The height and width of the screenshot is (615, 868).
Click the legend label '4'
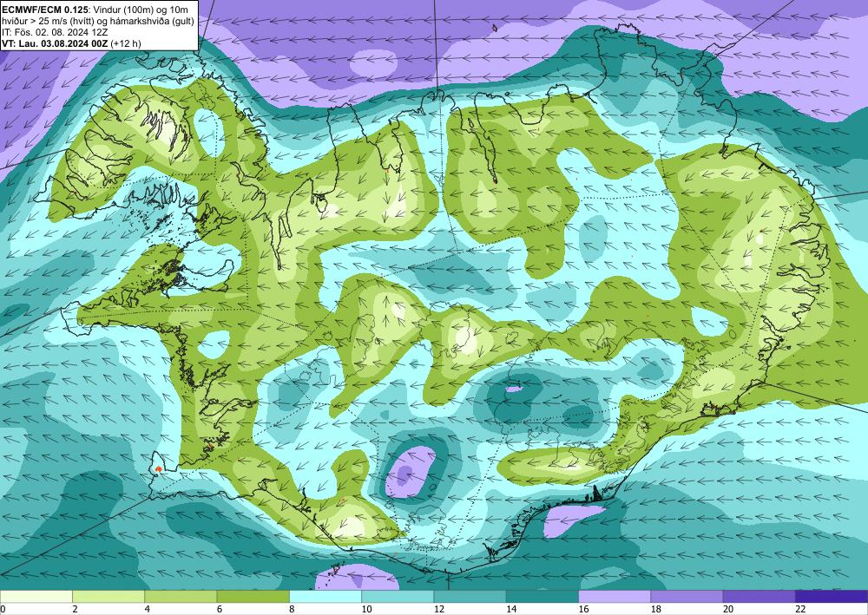[x=148, y=609]
